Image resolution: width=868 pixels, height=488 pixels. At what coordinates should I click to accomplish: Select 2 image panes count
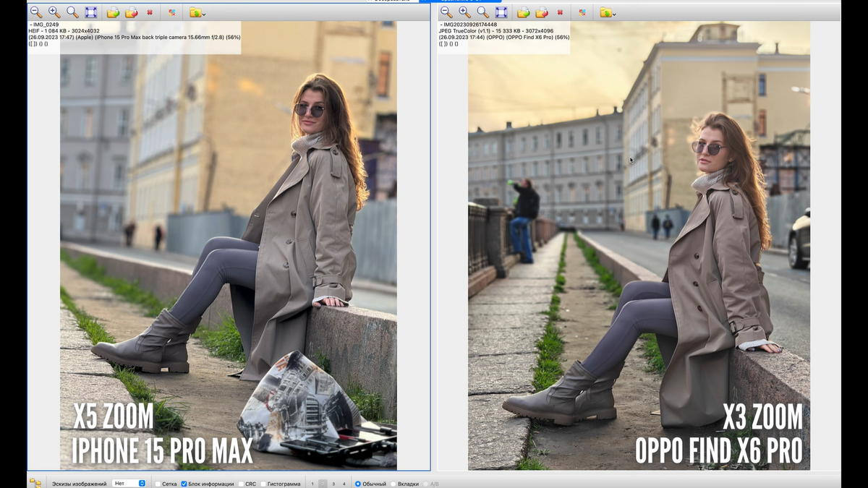pos(323,483)
